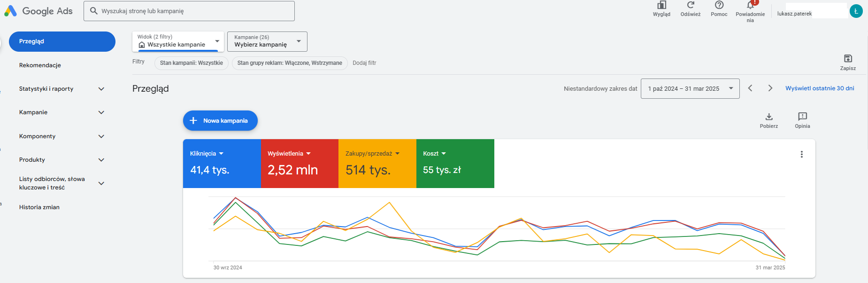The height and width of the screenshot is (283, 868).
Task: Open the Kliknięcia metric dropdown
Action: pos(207,154)
